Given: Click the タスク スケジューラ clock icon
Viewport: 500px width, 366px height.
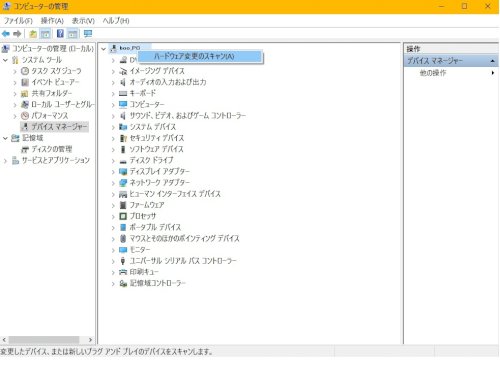Looking at the screenshot, I should 25,71.
